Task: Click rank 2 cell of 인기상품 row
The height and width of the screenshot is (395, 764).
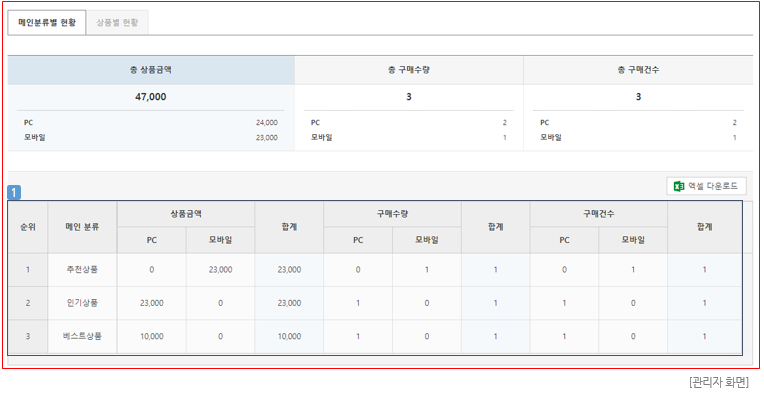Action: tap(28, 303)
